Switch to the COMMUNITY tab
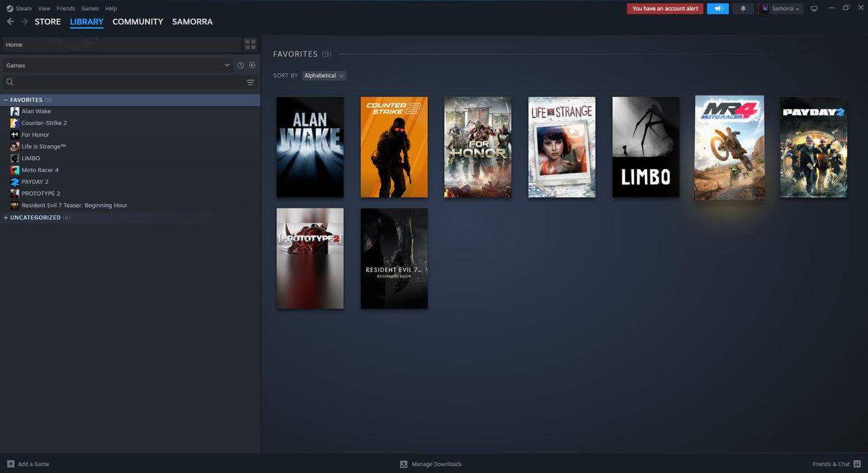This screenshot has width=868, height=473. (138, 22)
